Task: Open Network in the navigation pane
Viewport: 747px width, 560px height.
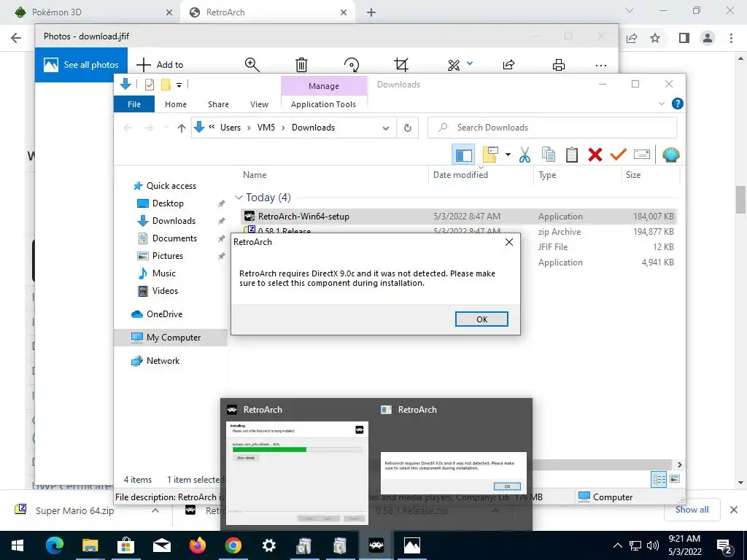Action: pos(163,361)
